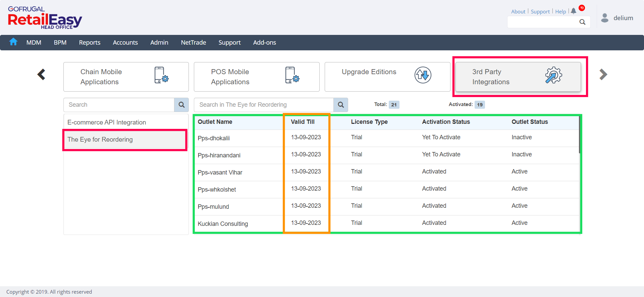The height and width of the screenshot is (297, 644).
Task: Open the Chain Mobile Applications card
Action: pos(126,77)
